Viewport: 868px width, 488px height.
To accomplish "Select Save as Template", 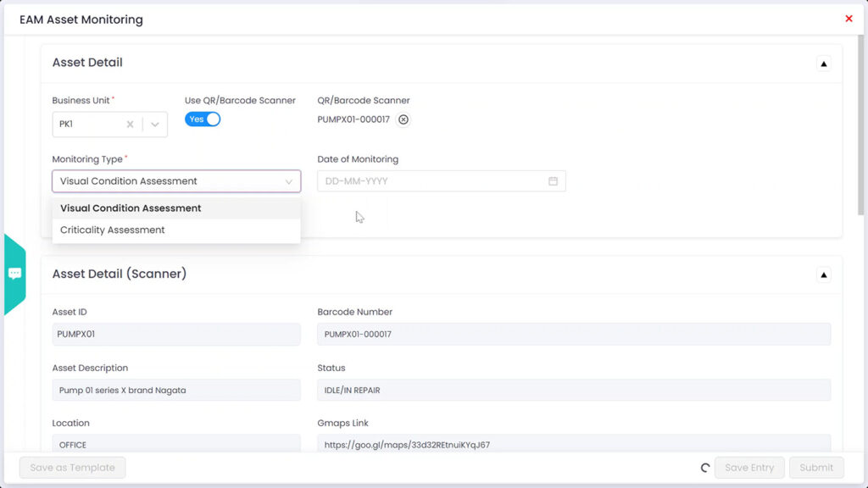I will tap(72, 467).
